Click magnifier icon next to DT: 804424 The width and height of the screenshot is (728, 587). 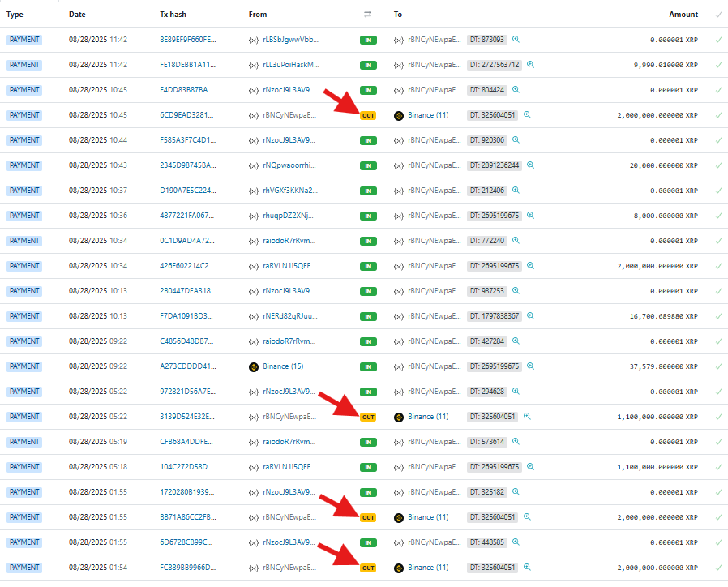pyautogui.click(x=516, y=90)
